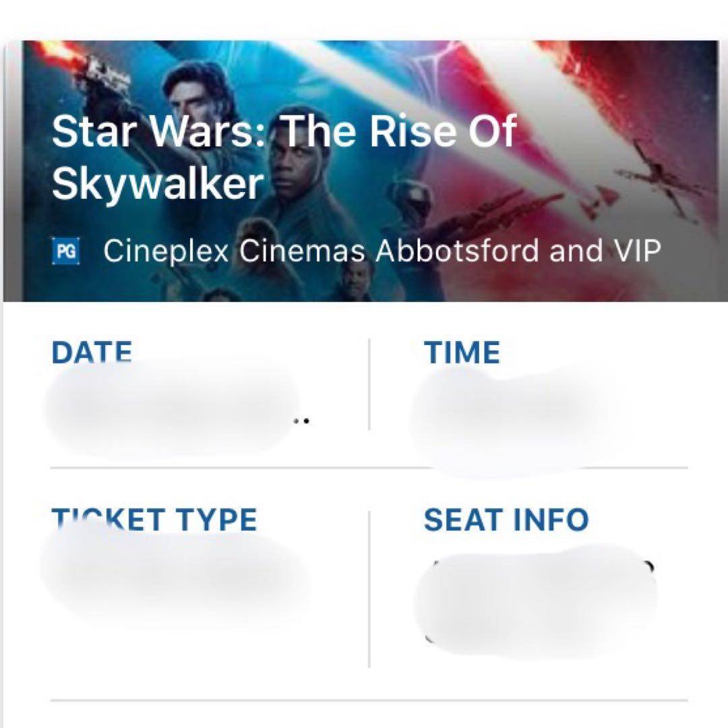Open Cineplex Cinemas Abbotsford and VIP theatre link
Image resolution: width=728 pixels, height=728 pixels.
[x=382, y=251]
